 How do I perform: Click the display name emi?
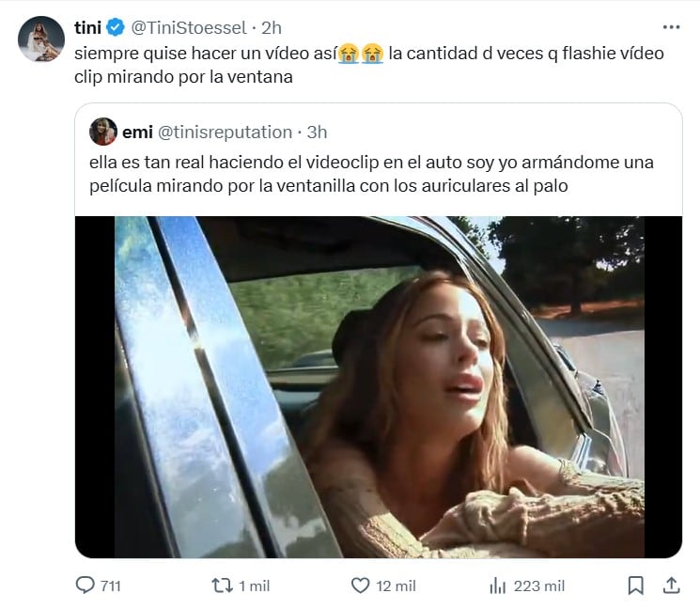(137, 133)
